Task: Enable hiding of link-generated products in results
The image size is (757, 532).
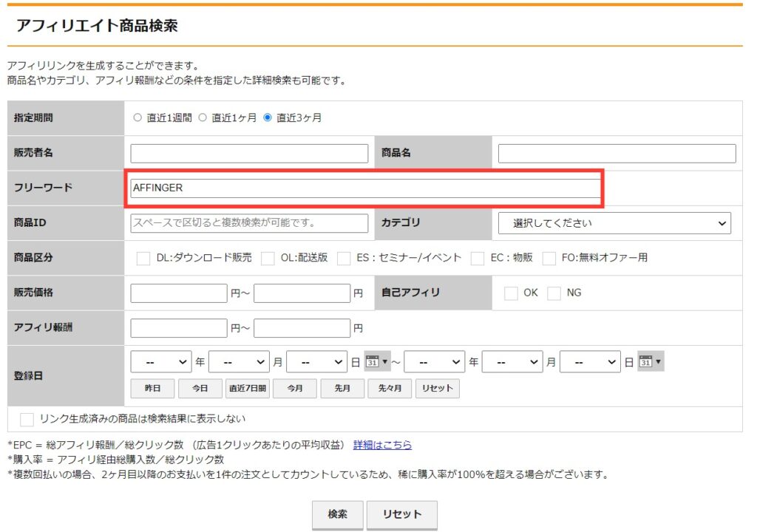Action: tap(27, 418)
